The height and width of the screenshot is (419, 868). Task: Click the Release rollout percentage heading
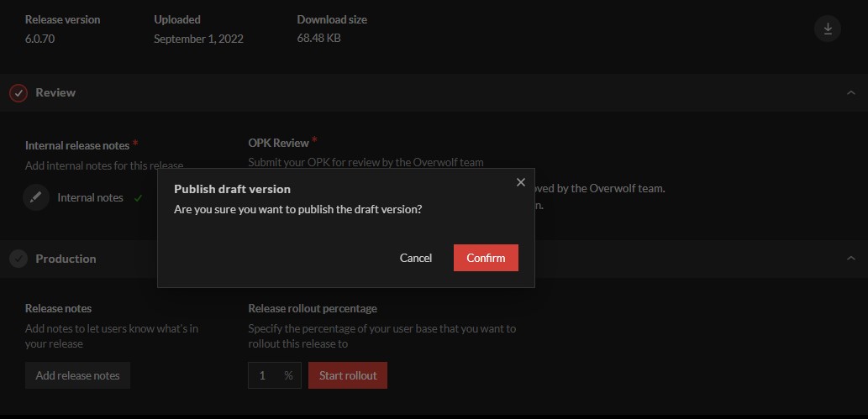[x=313, y=308]
